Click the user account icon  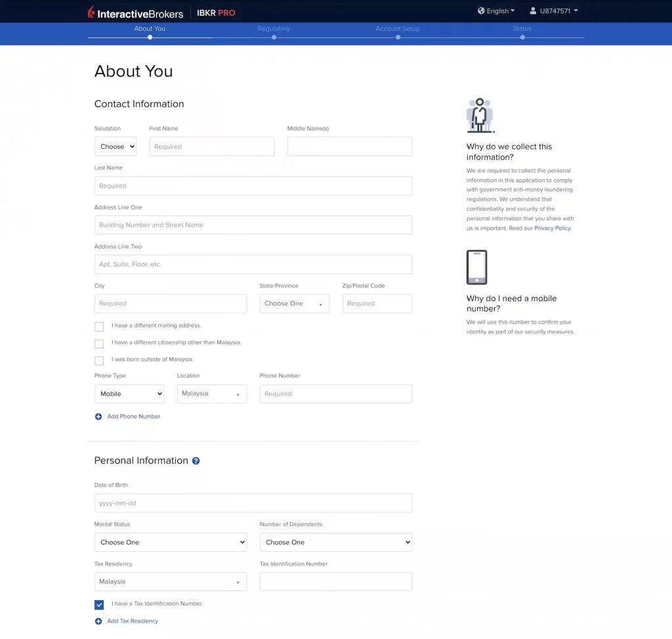(x=533, y=11)
